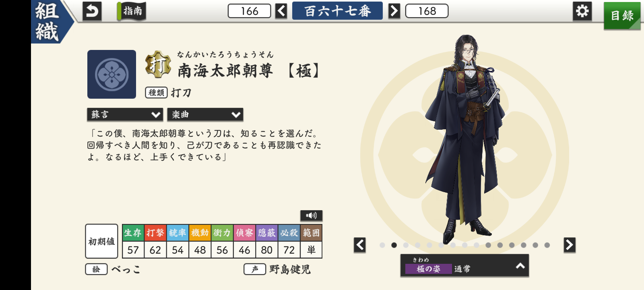
Task: Select 極の姿 appearance option
Action: pos(428,269)
